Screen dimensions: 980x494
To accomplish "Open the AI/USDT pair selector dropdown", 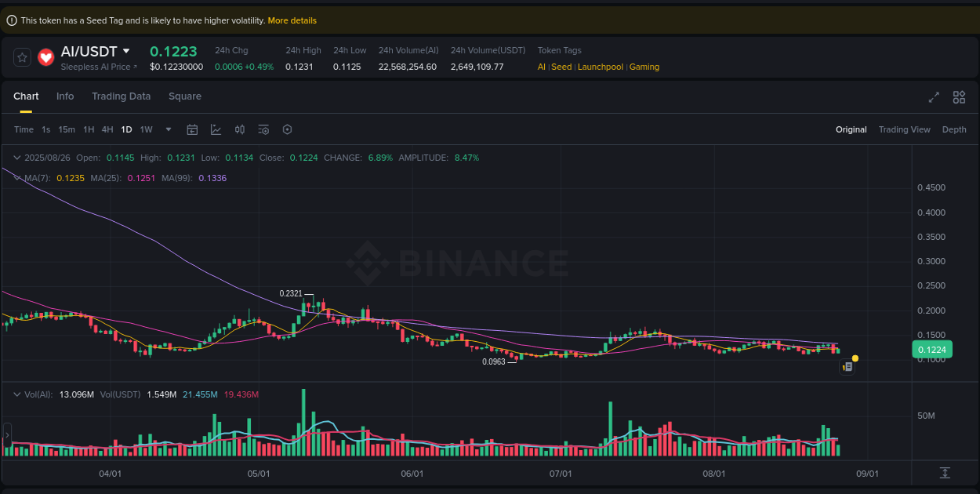I will (128, 50).
